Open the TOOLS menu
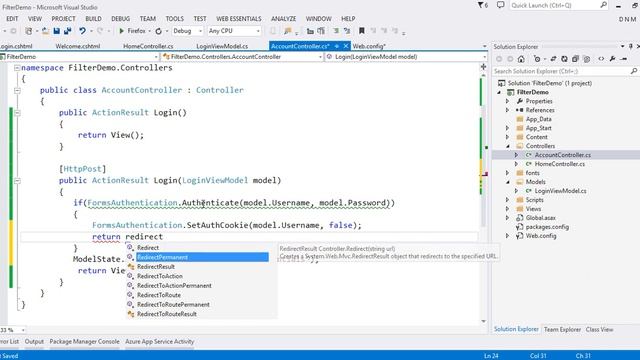This screenshot has height=360, width=640. (174, 19)
